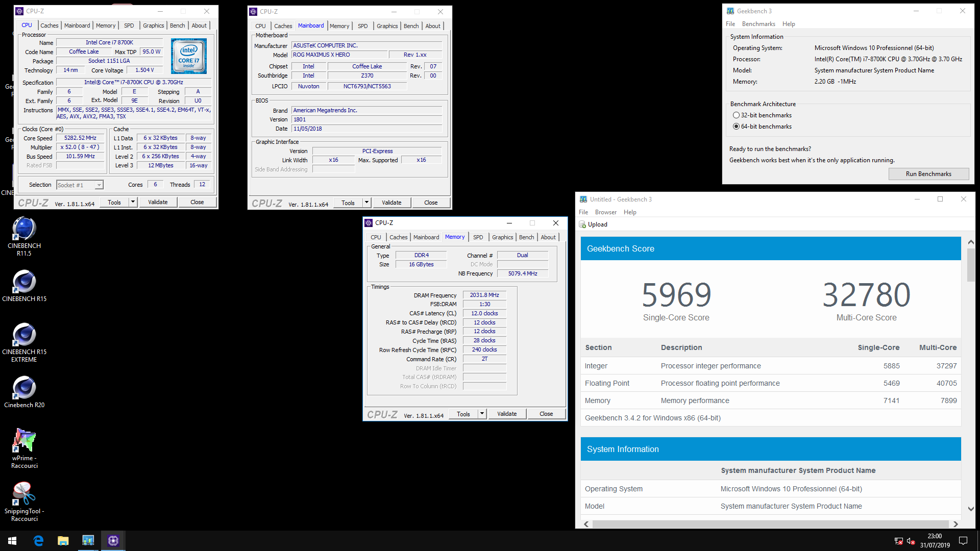Switch to CPU-Z taskbar icon

coord(113,541)
